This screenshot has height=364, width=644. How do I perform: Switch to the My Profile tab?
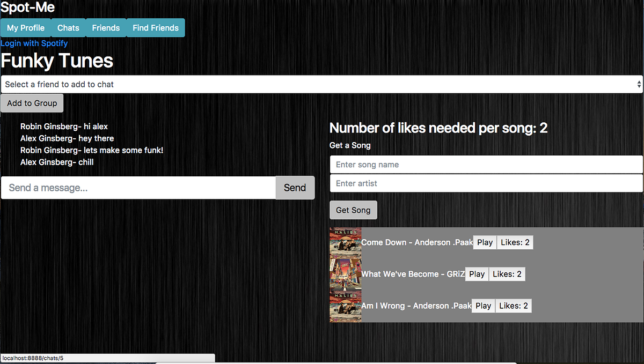pyautogui.click(x=25, y=27)
